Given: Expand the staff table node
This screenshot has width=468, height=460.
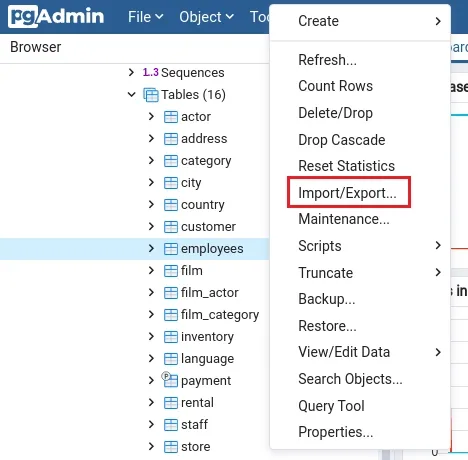Looking at the screenshot, I should pyautogui.click(x=151, y=424).
